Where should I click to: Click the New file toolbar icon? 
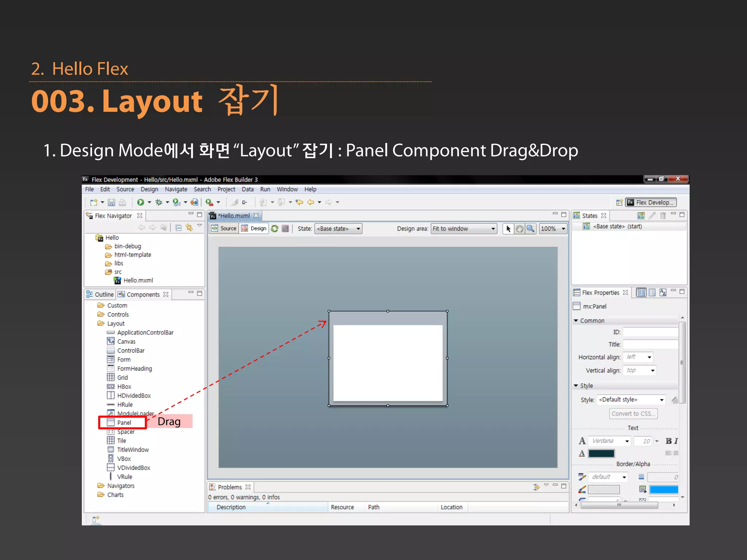pos(94,202)
